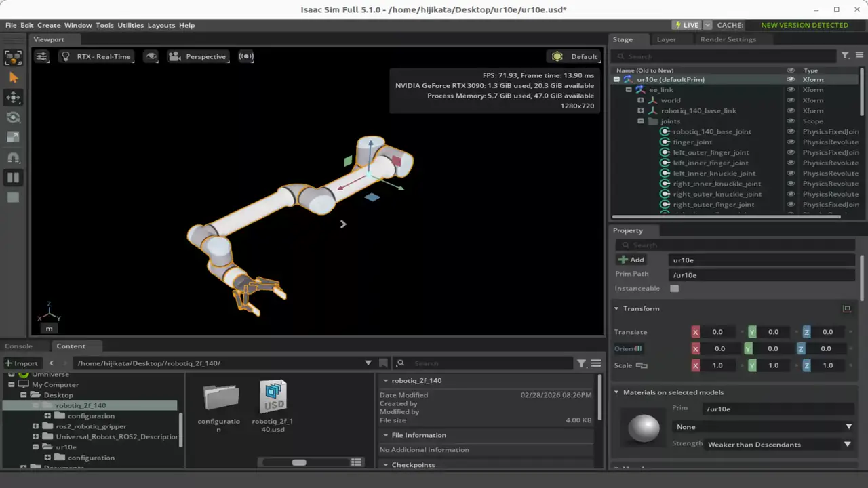Open the RTX - Real-Time renderer dropdown

point(96,56)
